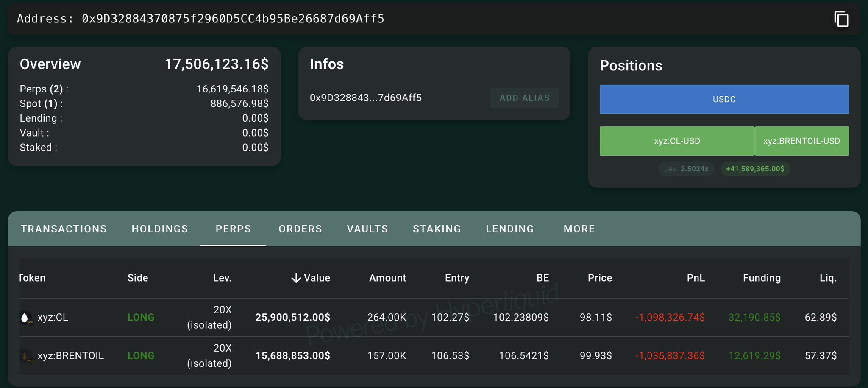Switch to the TRANSACTIONS tab

click(x=64, y=229)
